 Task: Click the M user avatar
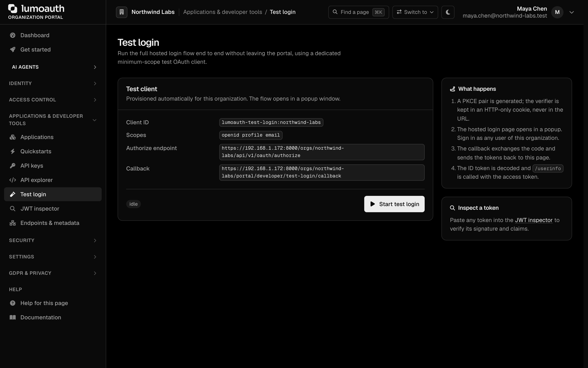(x=557, y=12)
